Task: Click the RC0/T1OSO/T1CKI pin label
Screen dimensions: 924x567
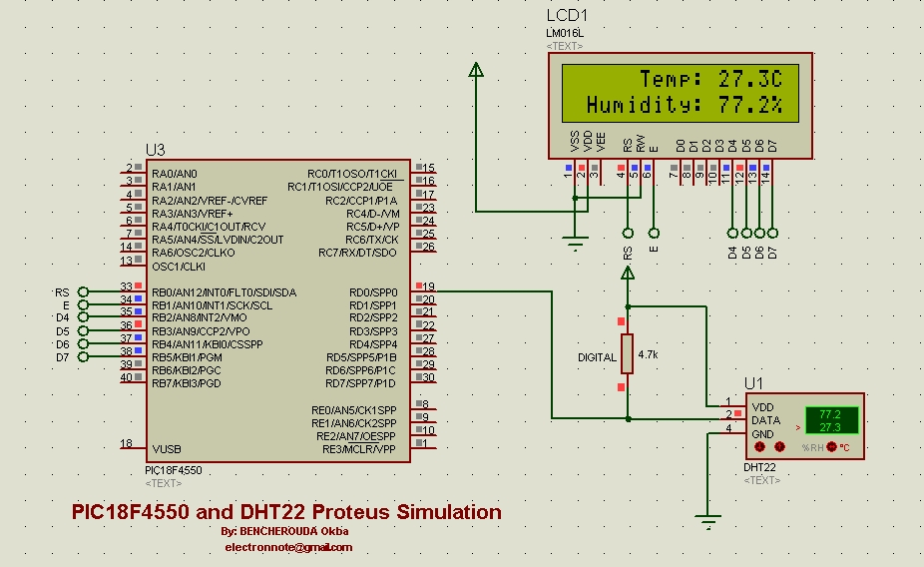Action: (352, 174)
